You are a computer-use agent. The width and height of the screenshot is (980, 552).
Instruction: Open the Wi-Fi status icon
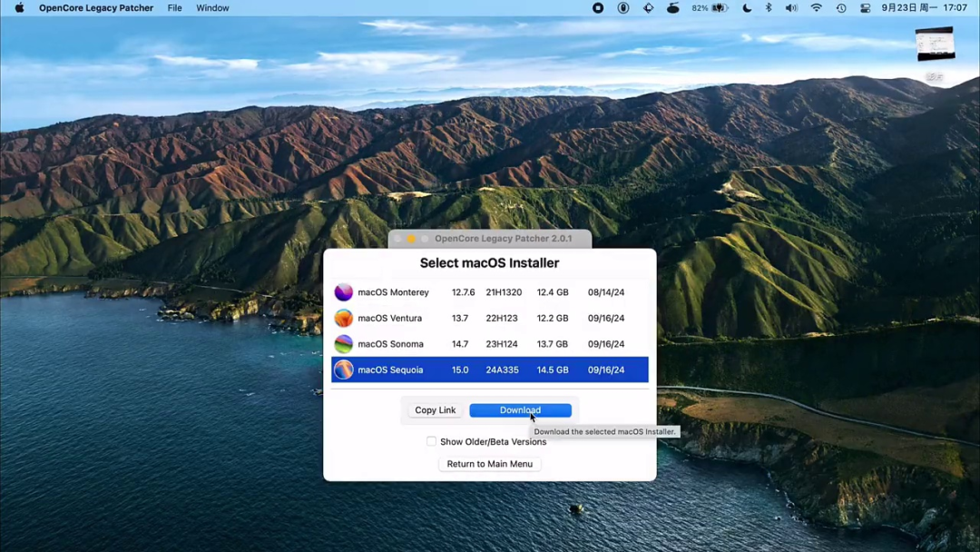pos(817,8)
